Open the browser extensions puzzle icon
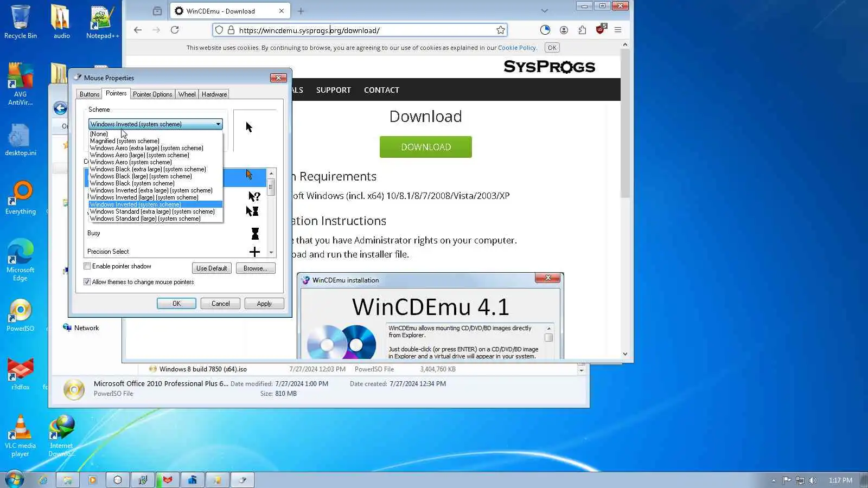 tap(582, 30)
